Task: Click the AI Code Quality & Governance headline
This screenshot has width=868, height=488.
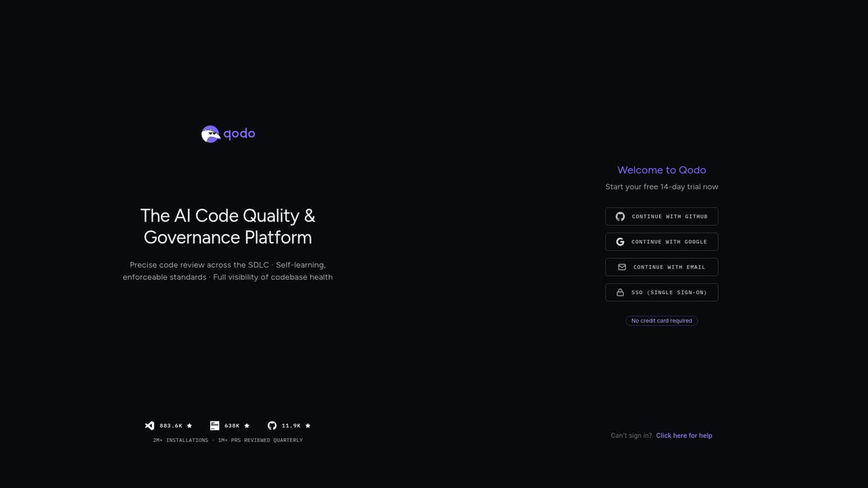Action: tap(228, 226)
